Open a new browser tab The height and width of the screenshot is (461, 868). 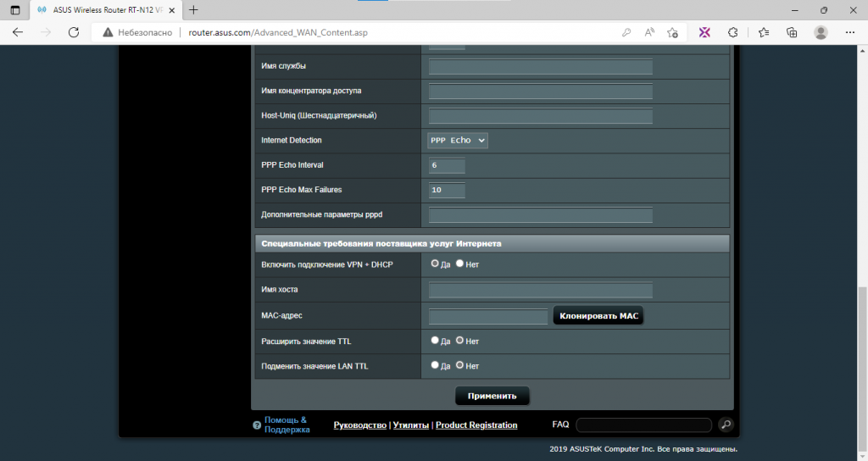[x=193, y=10]
